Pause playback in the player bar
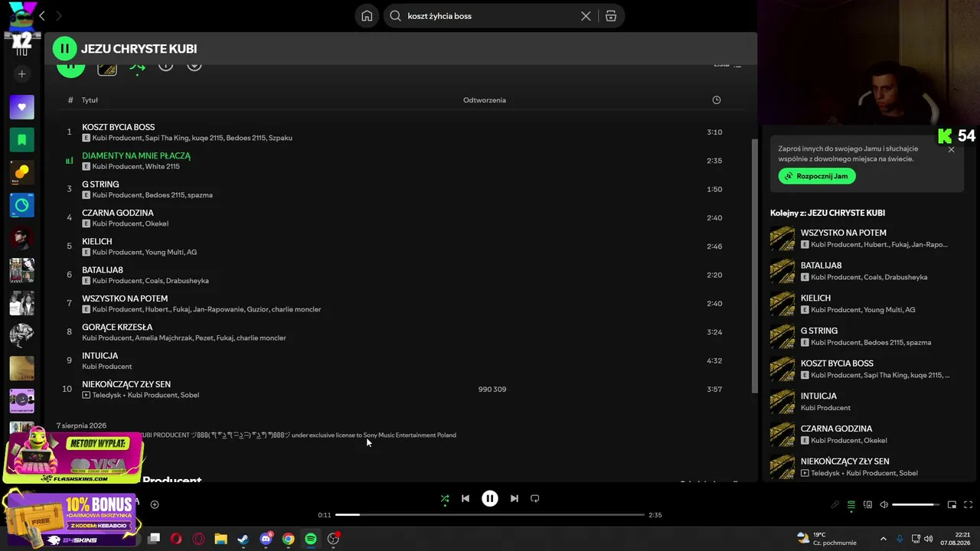 [x=490, y=498]
